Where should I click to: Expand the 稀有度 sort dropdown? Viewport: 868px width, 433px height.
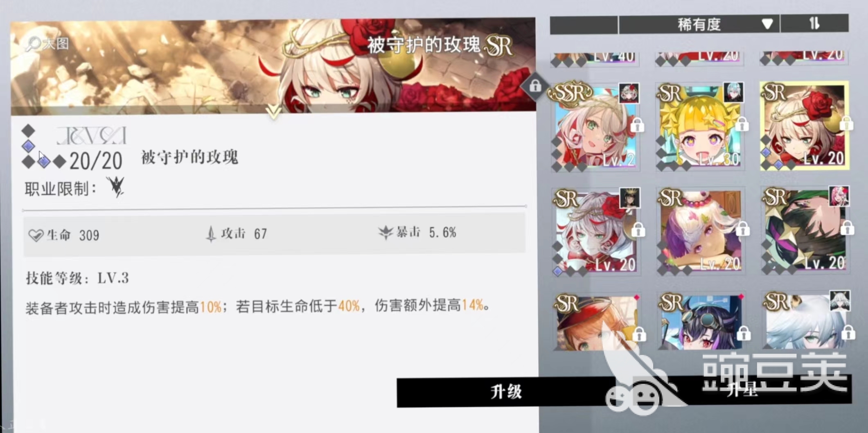(x=699, y=24)
